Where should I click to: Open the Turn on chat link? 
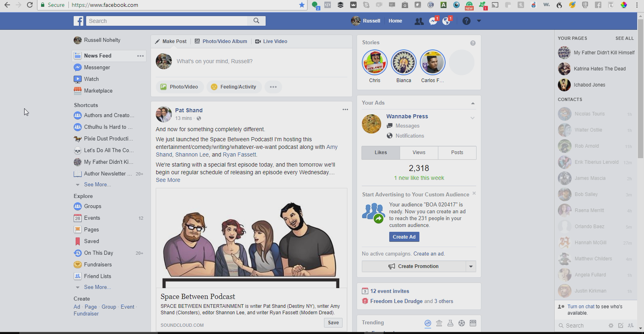[581, 307]
